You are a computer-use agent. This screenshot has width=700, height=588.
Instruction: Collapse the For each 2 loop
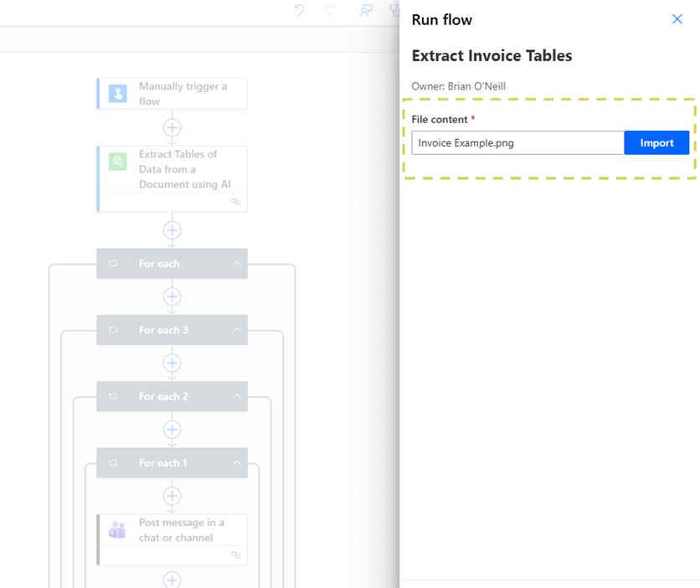(x=237, y=396)
